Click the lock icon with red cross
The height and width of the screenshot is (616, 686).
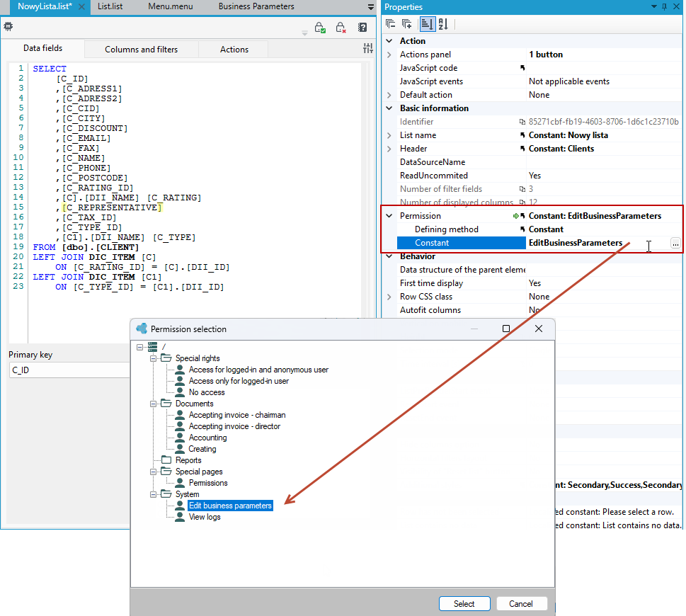pos(341,28)
